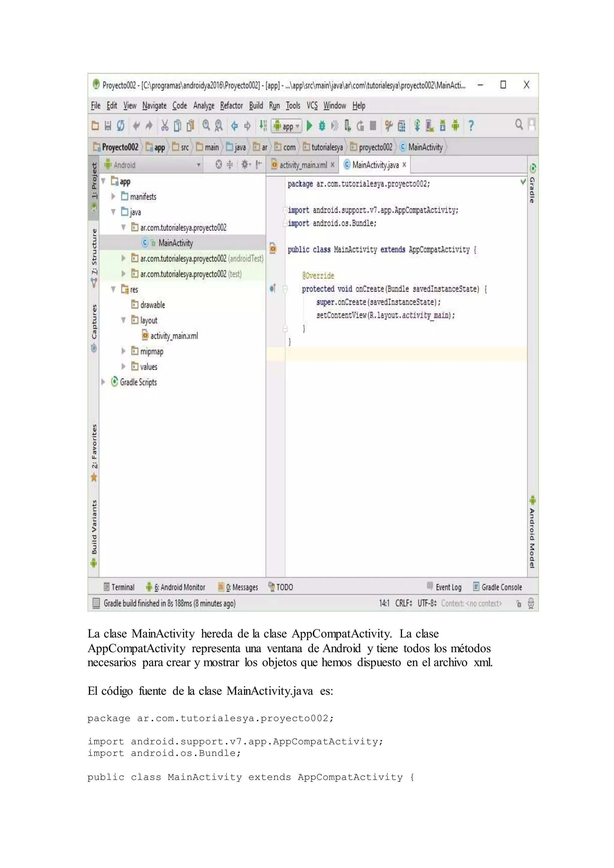Click the Synchronize refresh icon
This screenshot has width=614, height=868.
tap(121, 126)
